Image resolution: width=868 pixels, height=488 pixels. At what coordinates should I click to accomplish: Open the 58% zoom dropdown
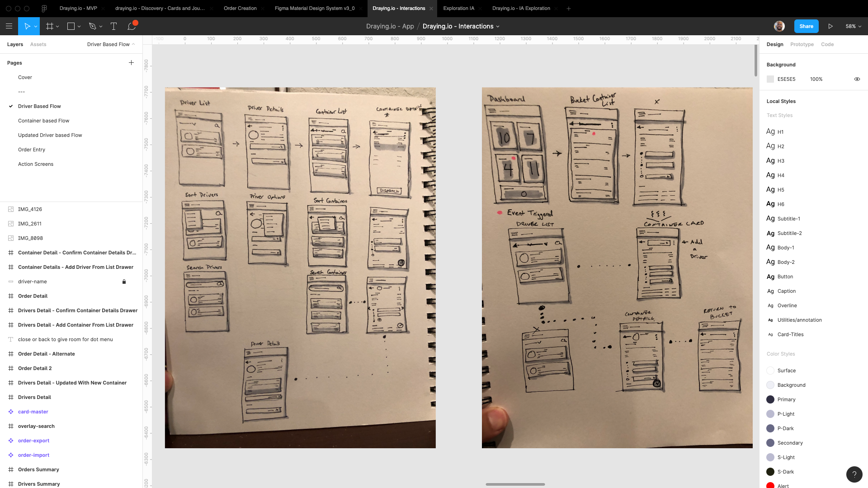pyautogui.click(x=853, y=26)
